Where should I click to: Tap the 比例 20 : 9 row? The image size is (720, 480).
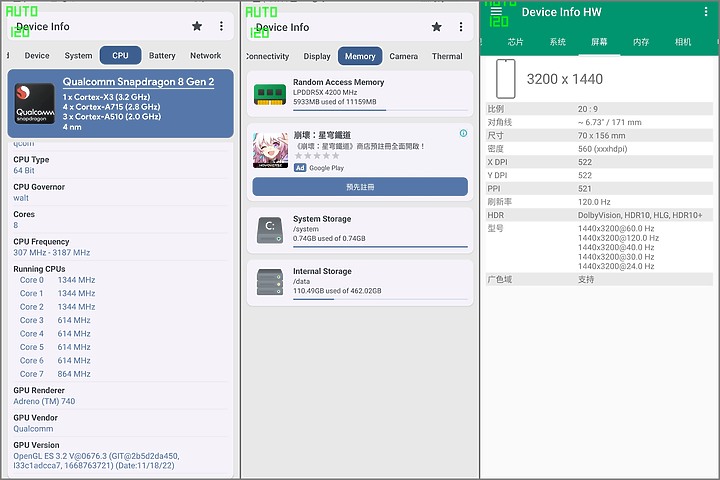click(x=599, y=109)
